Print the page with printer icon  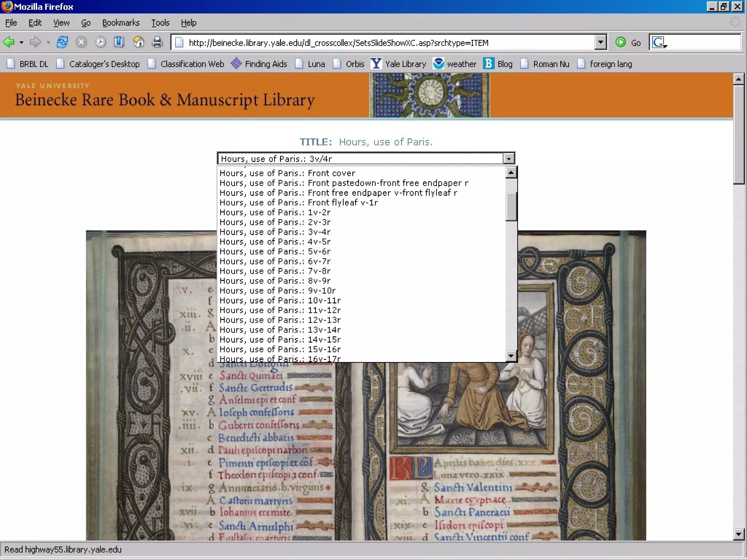pos(157,42)
